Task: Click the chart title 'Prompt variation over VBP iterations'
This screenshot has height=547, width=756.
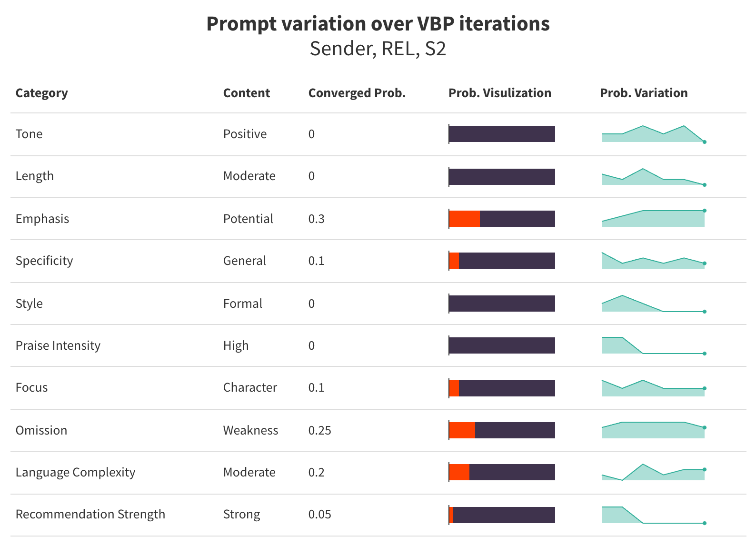Action: (x=378, y=24)
